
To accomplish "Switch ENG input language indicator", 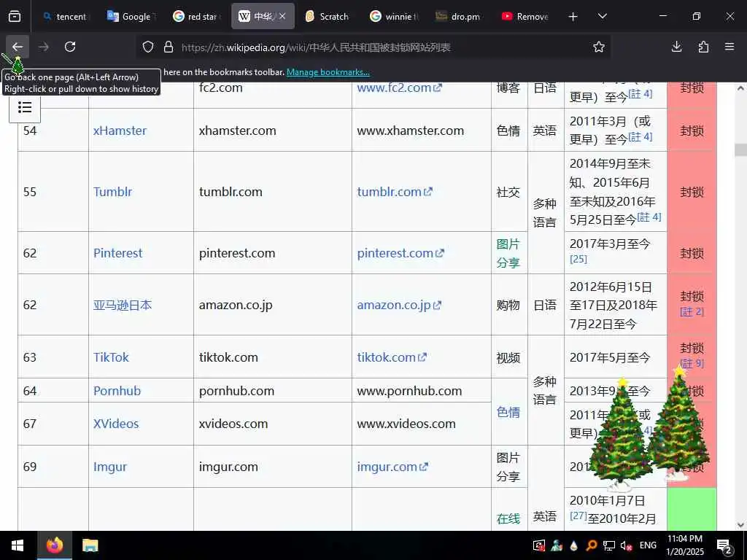I will tap(648, 545).
